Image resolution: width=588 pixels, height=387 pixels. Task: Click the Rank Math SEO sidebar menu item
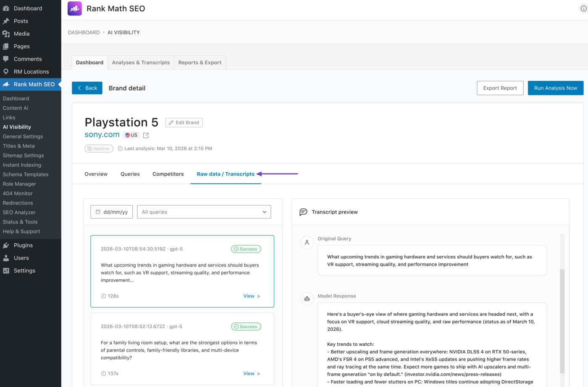(31, 84)
